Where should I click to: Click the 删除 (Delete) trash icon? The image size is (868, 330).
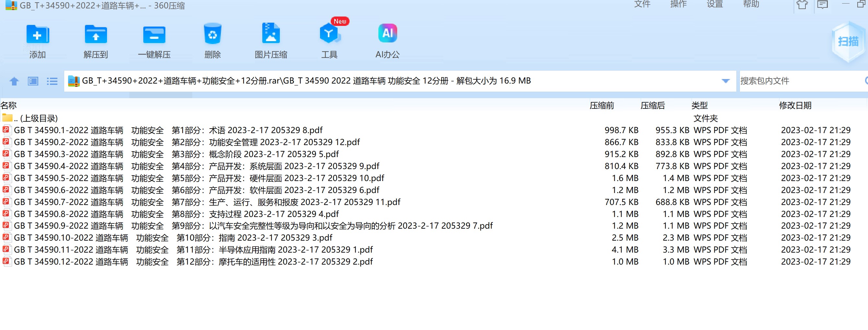pos(212,34)
